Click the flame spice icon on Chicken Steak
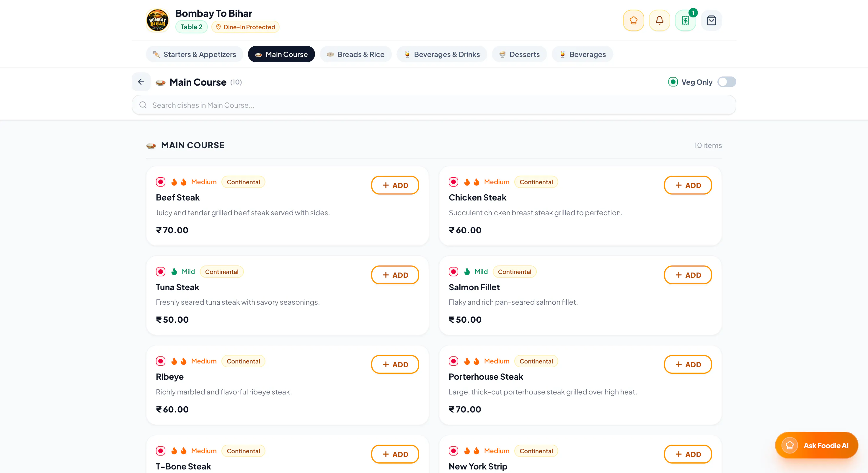 [x=472, y=182]
